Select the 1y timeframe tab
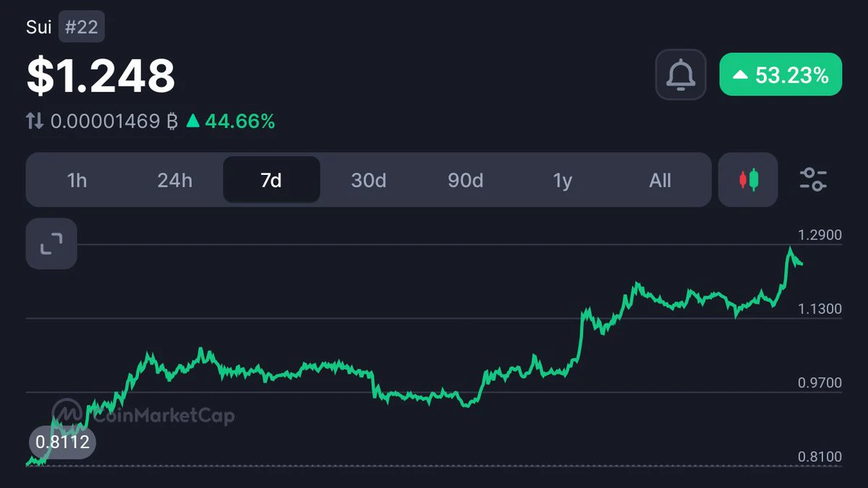 point(563,180)
